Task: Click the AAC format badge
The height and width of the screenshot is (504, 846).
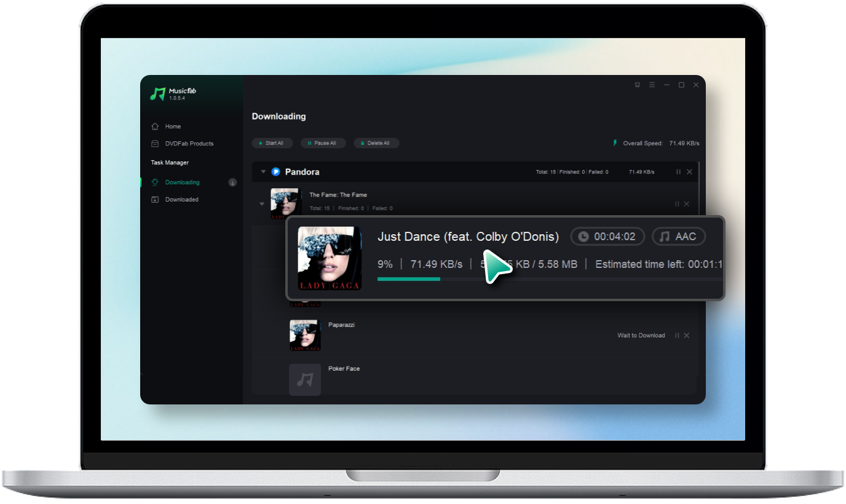Action: pyautogui.click(x=679, y=237)
